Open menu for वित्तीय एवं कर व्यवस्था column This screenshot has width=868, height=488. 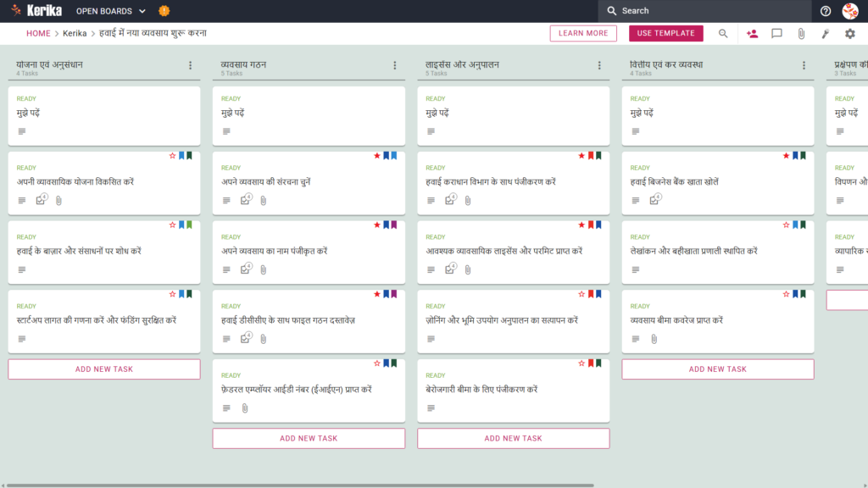804,65
